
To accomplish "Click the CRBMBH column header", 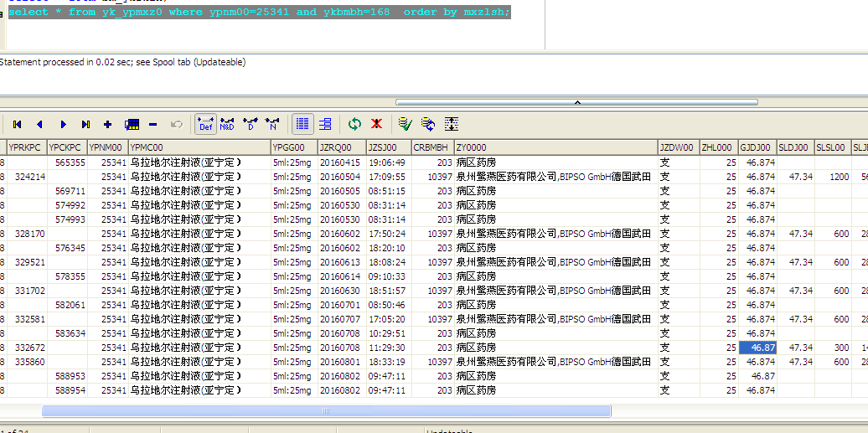I will [x=433, y=148].
